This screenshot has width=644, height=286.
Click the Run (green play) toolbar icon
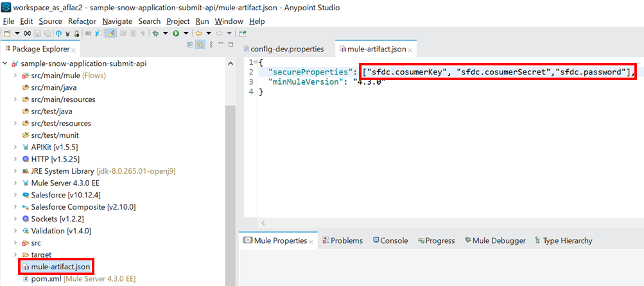click(176, 33)
